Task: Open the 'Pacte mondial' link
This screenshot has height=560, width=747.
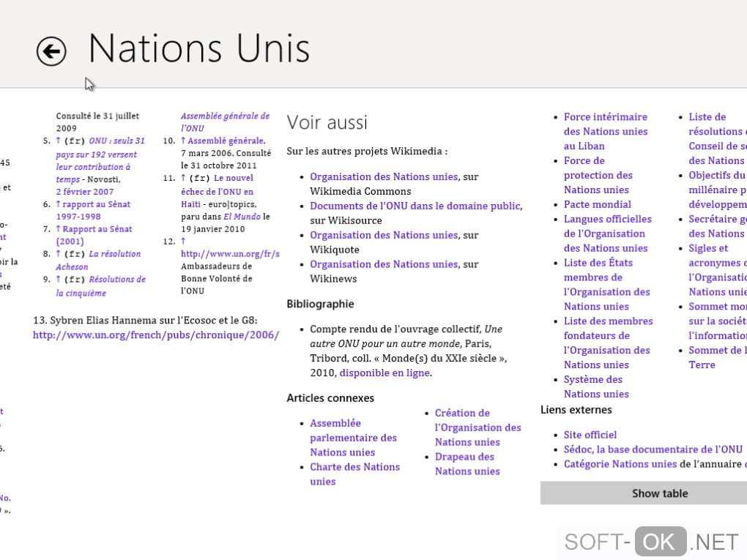Action: click(x=598, y=204)
